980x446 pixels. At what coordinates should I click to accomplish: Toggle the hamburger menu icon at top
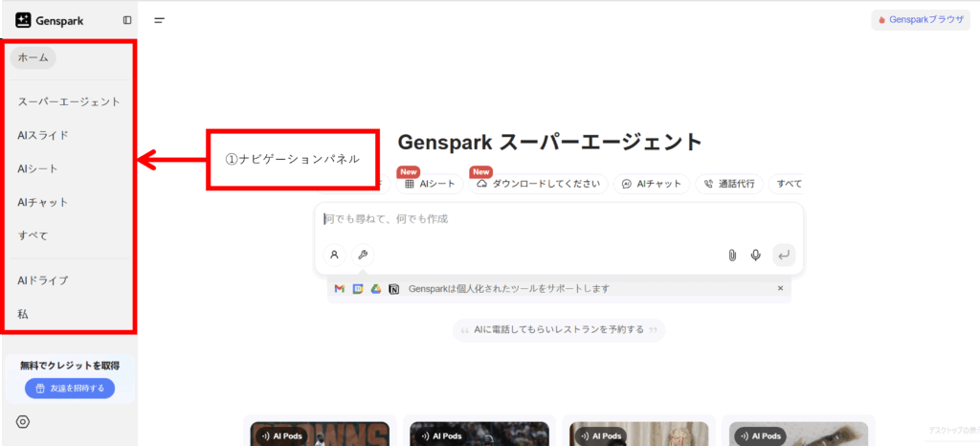[x=159, y=20]
